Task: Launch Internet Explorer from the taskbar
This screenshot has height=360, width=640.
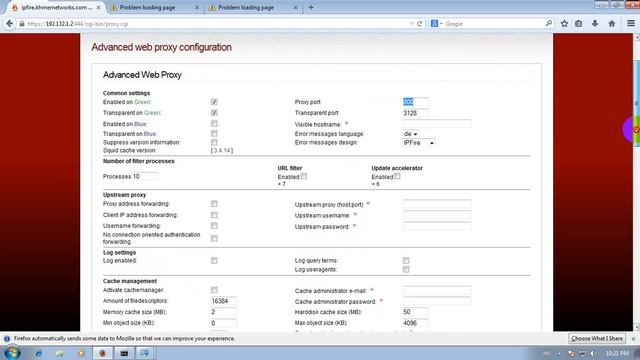Action: 38,353
